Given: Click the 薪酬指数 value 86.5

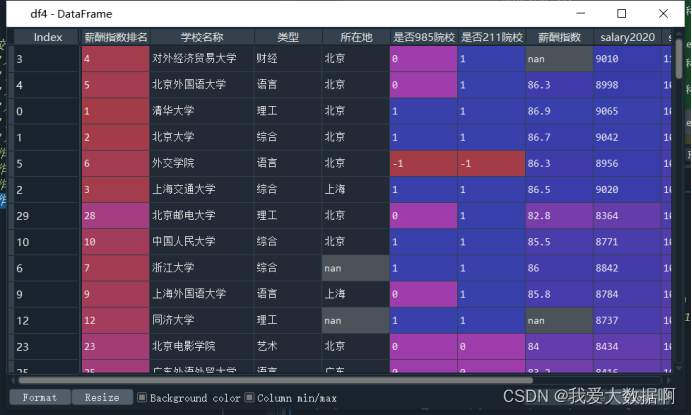Looking at the screenshot, I should pos(559,189).
